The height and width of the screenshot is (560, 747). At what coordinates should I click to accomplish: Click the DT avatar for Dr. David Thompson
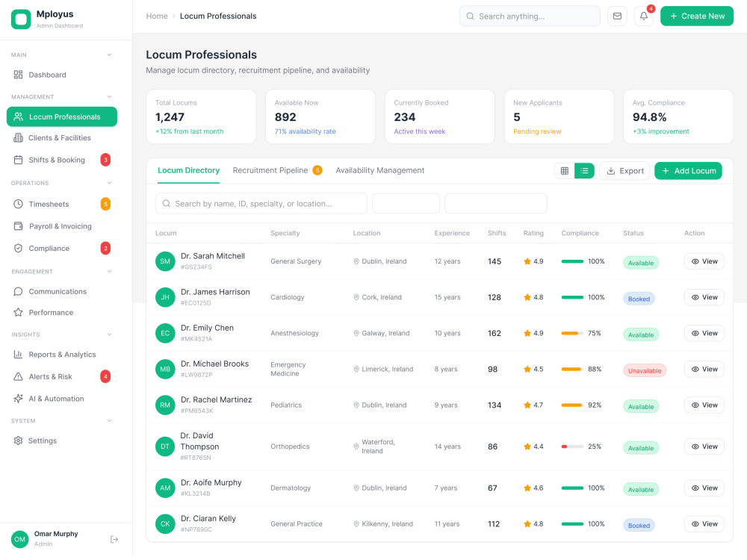point(165,447)
